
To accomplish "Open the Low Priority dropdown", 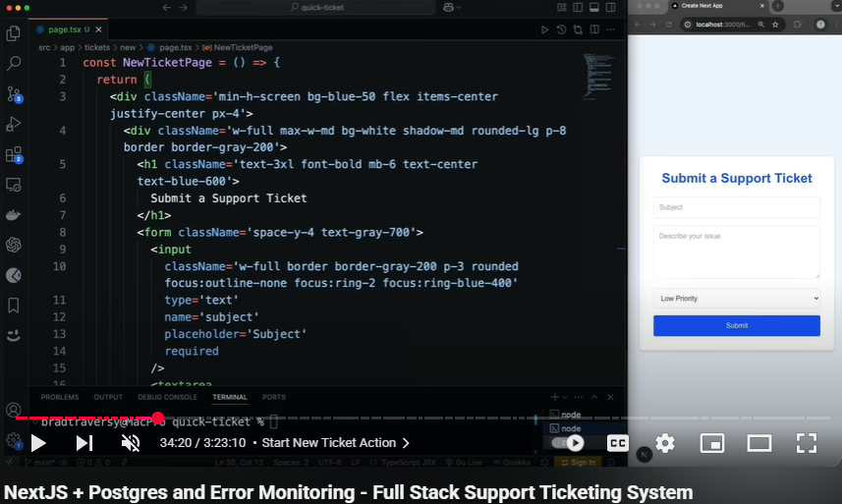I will click(x=736, y=299).
